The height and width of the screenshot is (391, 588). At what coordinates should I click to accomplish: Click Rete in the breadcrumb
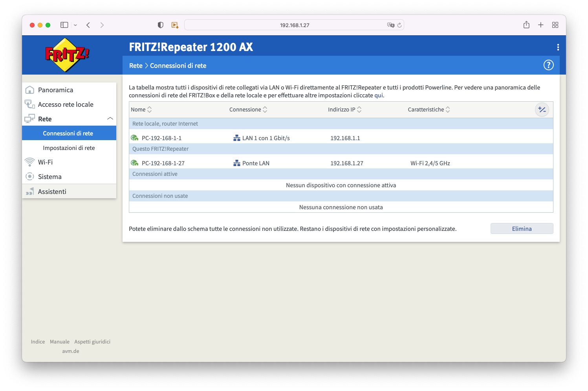pyautogui.click(x=136, y=66)
